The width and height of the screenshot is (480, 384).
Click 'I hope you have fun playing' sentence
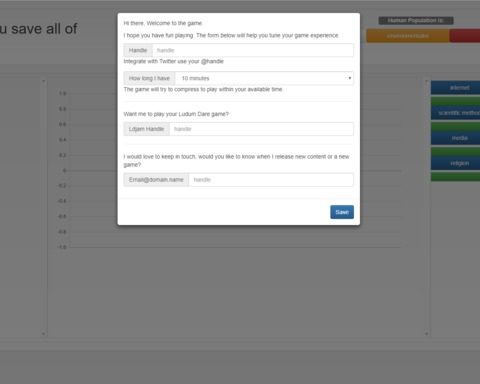(231, 35)
